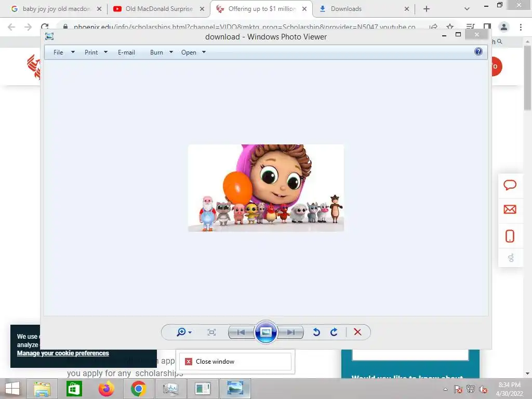Screen dimensions: 532x399
Task: Go to the previous photo
Action: (241, 332)
